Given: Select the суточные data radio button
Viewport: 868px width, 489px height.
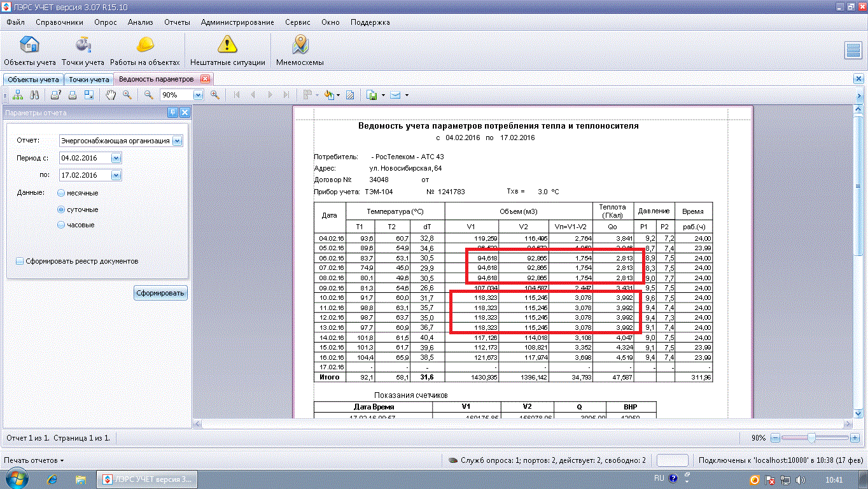Looking at the screenshot, I should (x=61, y=209).
